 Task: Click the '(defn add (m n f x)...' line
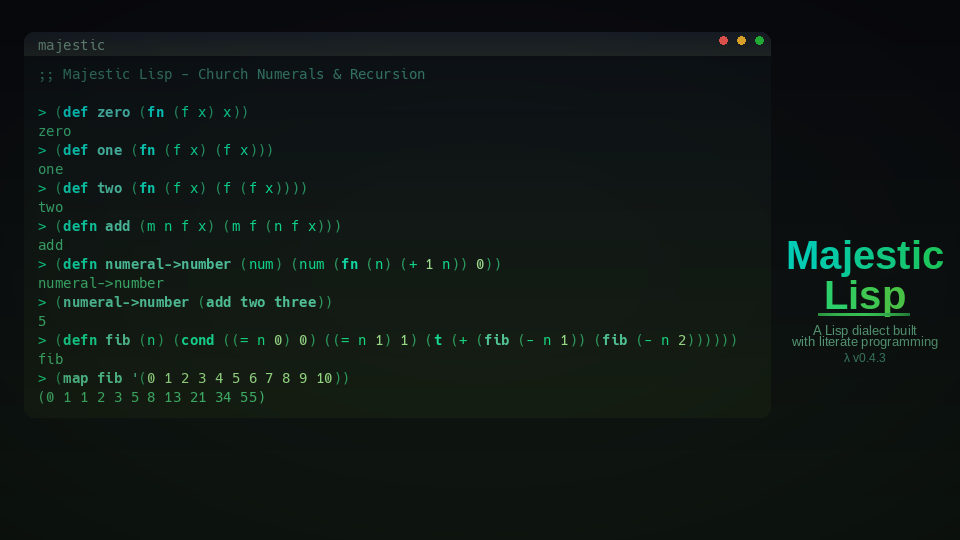click(190, 226)
